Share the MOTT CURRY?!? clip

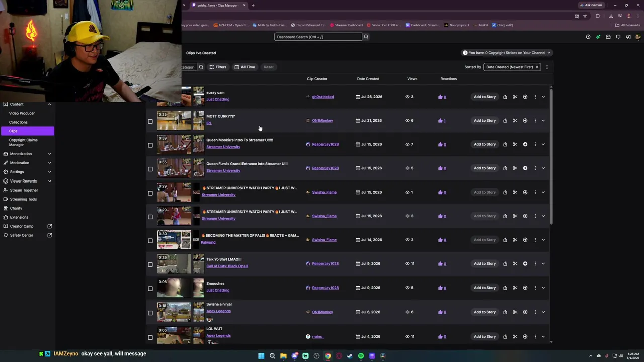pos(505,121)
